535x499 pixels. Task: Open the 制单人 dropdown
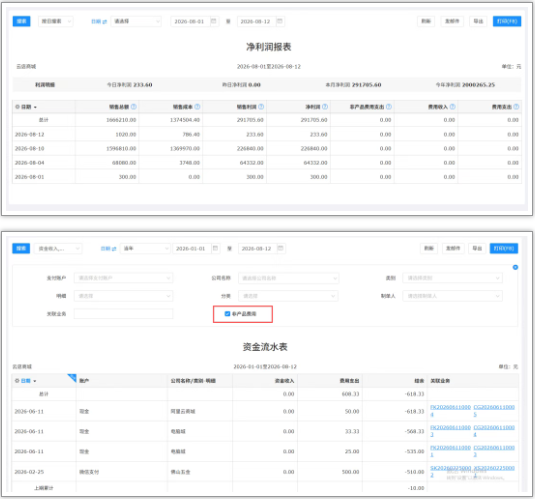coord(452,296)
